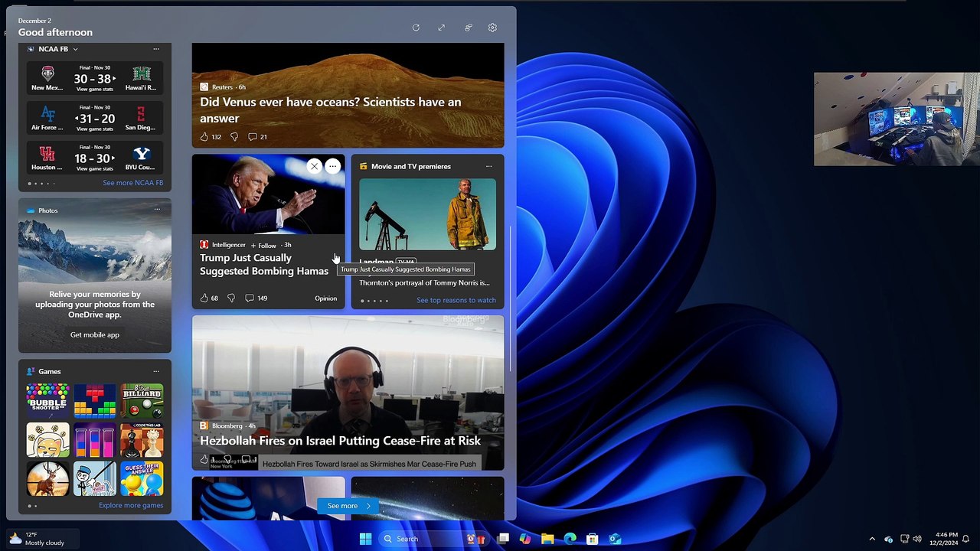Open Photos widget more options
The width and height of the screenshot is (980, 551).
click(x=157, y=210)
